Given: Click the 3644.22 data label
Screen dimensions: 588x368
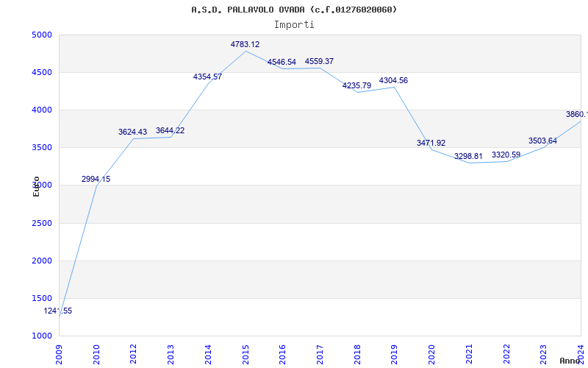Looking at the screenshot, I should click(171, 131).
